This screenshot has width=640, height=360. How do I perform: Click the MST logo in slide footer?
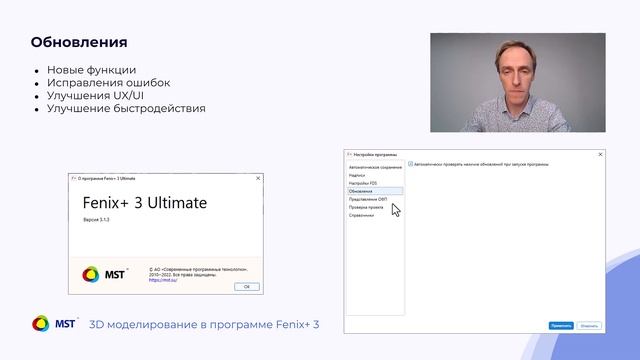click(x=55, y=324)
